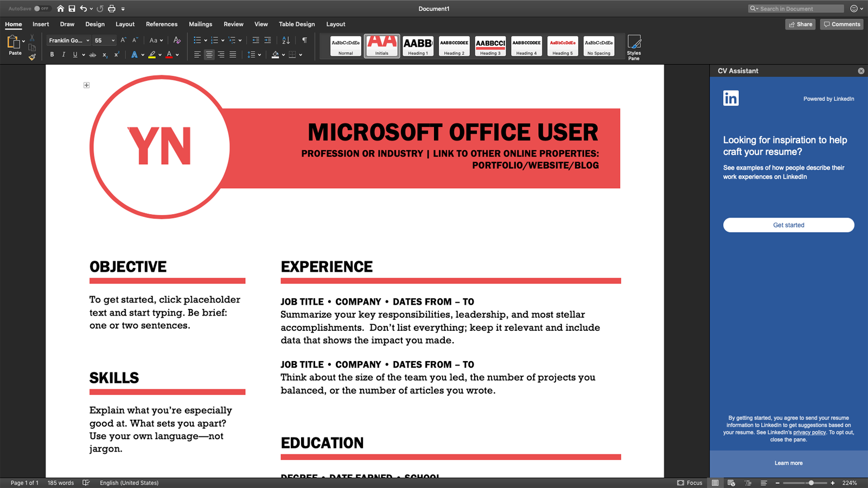The height and width of the screenshot is (488, 868).
Task: Open the Draw ribbon tab
Action: pos(67,24)
